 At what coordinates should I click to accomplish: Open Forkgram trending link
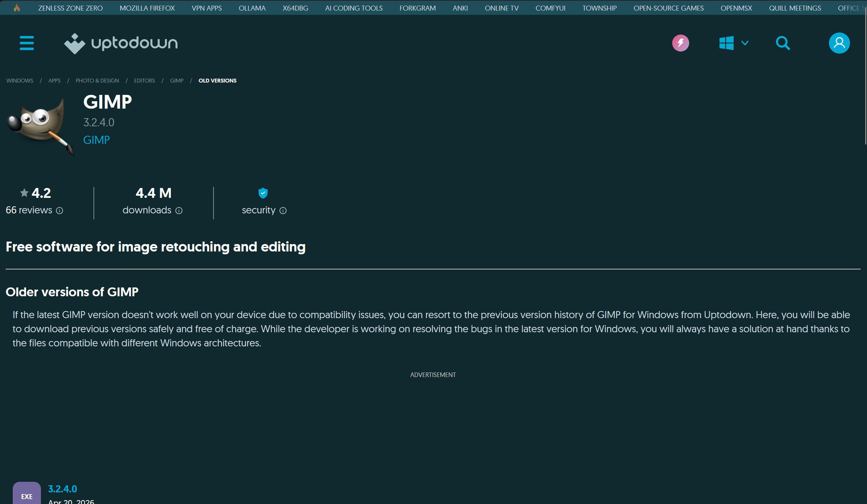(x=417, y=8)
